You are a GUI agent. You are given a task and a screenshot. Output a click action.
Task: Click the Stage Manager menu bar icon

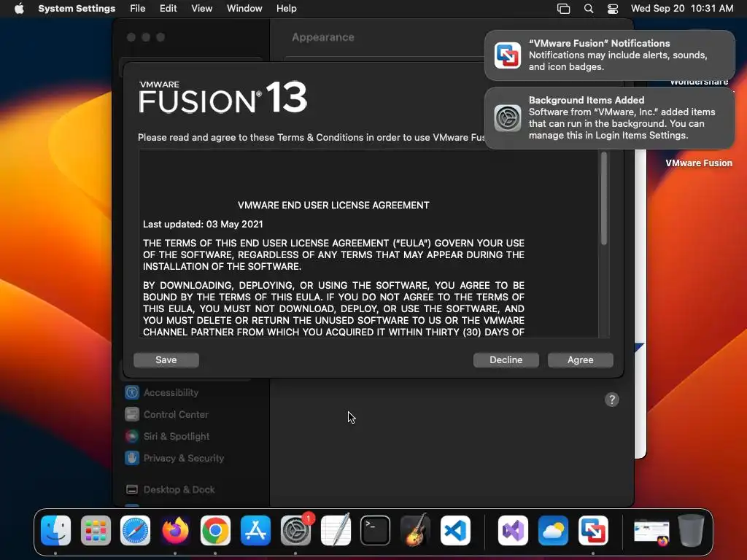coord(564,9)
